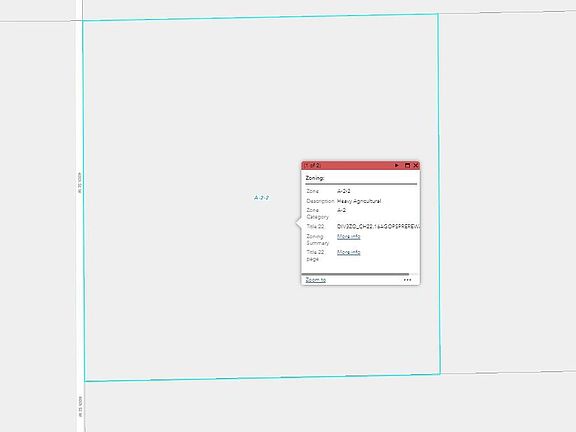Click the A-2-2 zone label on map
The width and height of the screenshot is (576, 432).
click(262, 198)
